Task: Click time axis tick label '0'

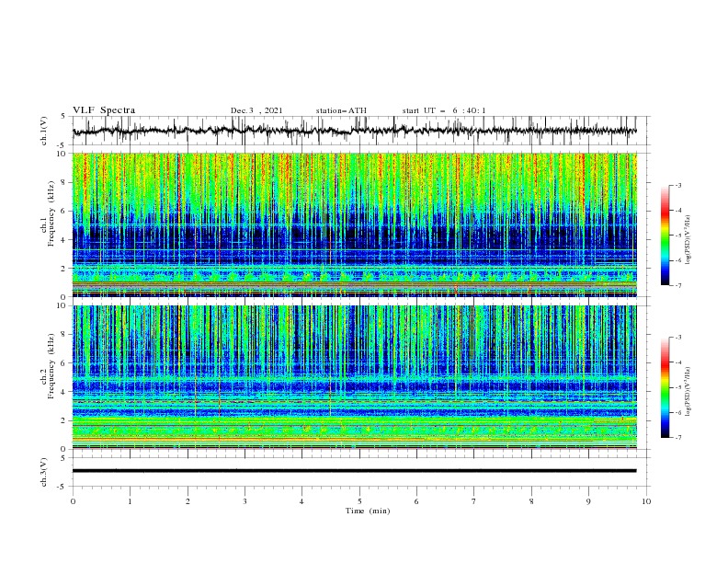Action: coord(73,501)
